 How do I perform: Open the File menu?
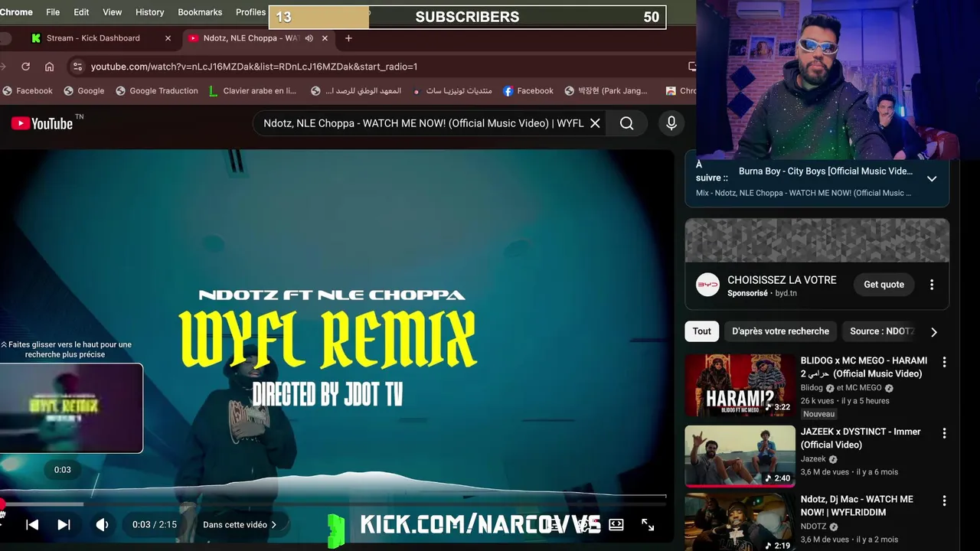[x=53, y=12]
